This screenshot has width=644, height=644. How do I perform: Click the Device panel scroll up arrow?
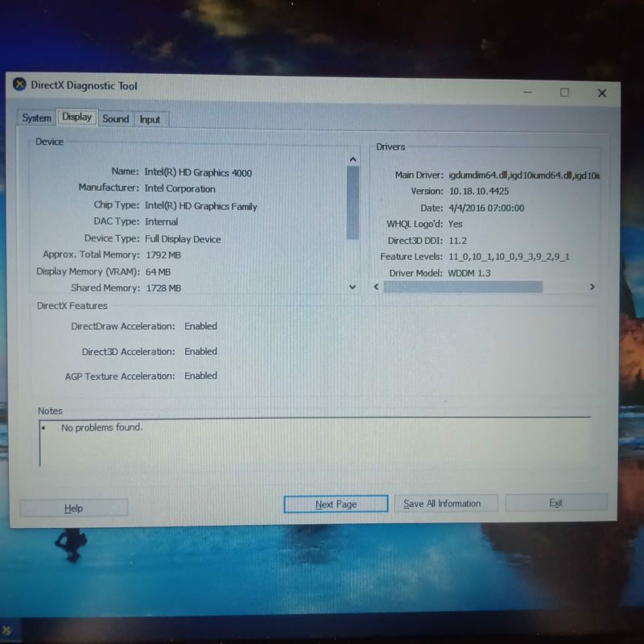(x=353, y=159)
